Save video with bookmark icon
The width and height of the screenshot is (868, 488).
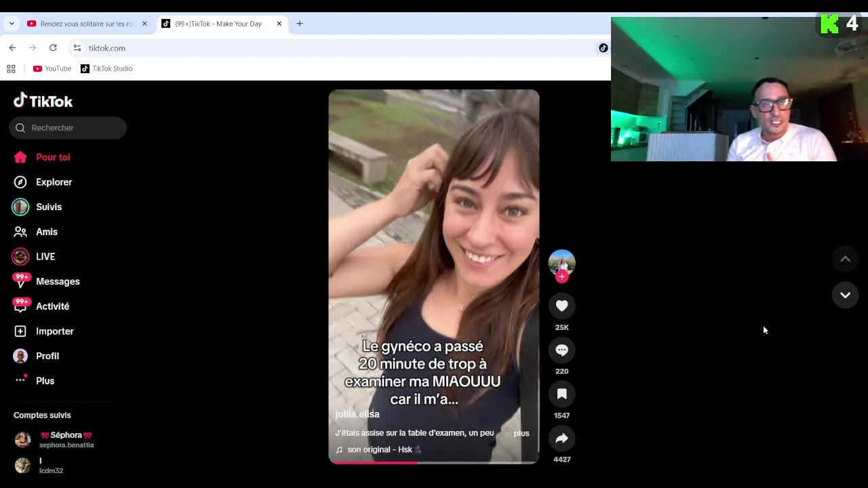(561, 394)
